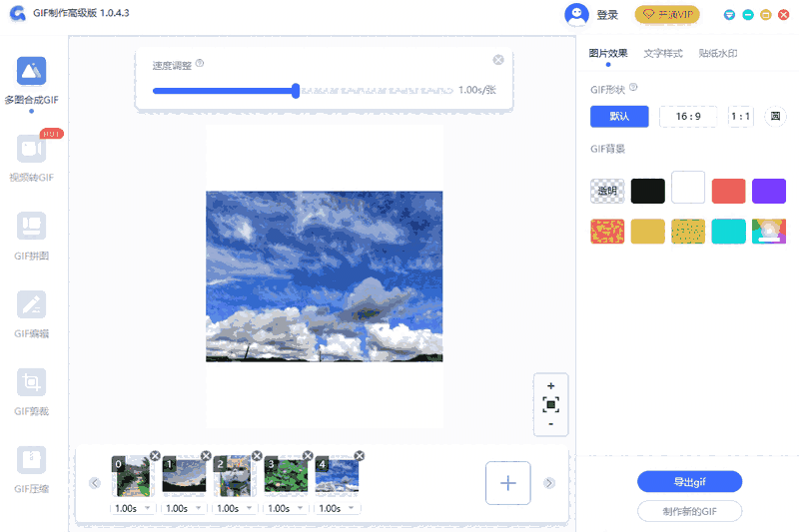This screenshot has height=532, width=799.
Task: Open the GIF剪裁 tool
Action: click(x=31, y=391)
